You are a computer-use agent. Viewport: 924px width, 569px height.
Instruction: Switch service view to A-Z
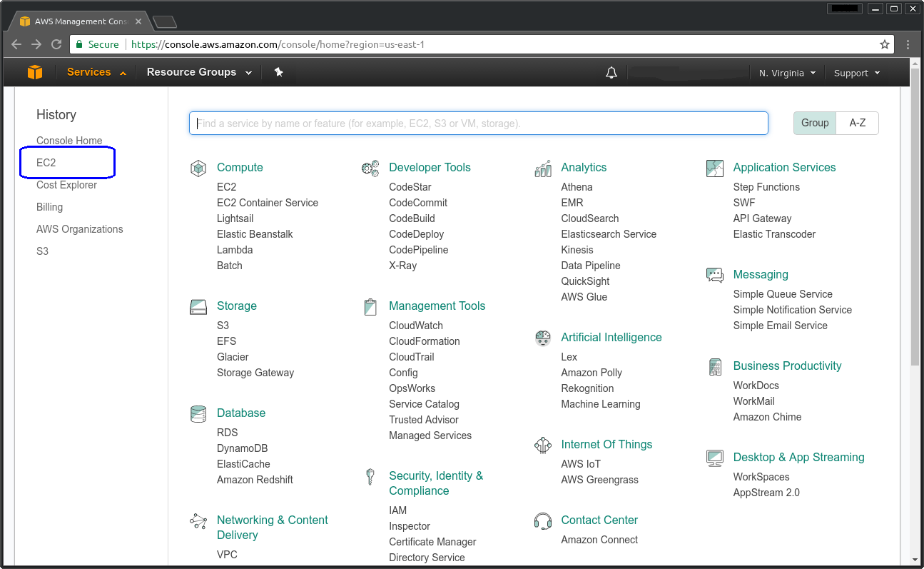click(x=858, y=123)
